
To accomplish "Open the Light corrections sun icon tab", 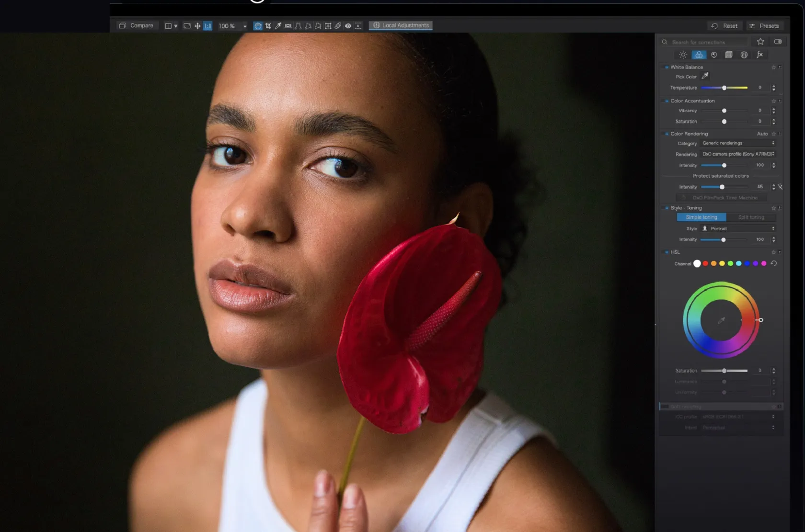I will point(683,55).
